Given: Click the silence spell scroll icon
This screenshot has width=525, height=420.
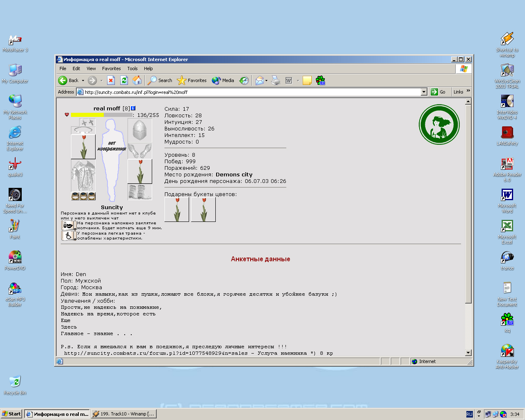Looking at the screenshot, I should (68, 225).
